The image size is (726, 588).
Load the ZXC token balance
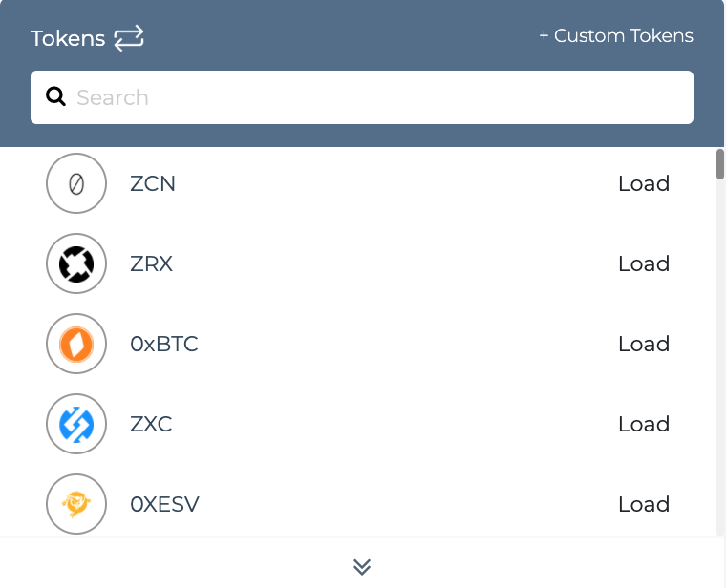tap(644, 424)
